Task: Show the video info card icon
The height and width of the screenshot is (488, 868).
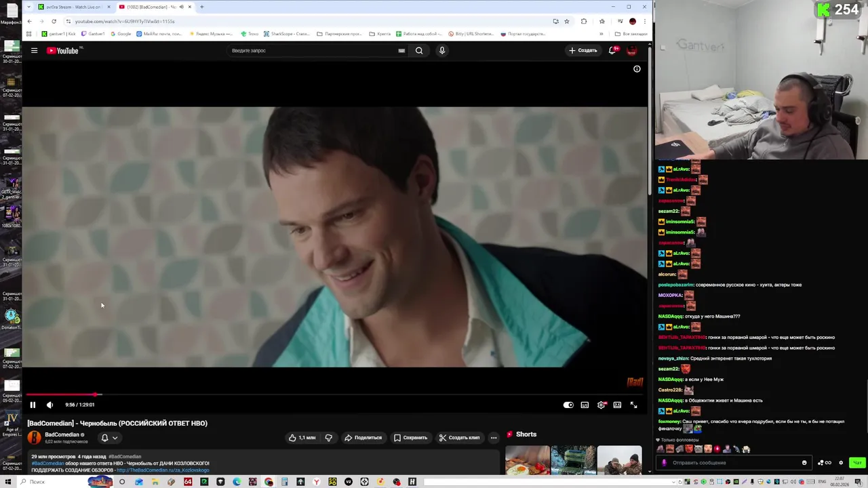Action: (637, 68)
